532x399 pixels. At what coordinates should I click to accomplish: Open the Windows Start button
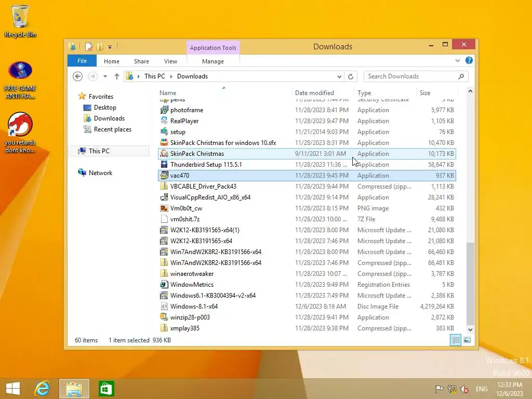[13, 389]
